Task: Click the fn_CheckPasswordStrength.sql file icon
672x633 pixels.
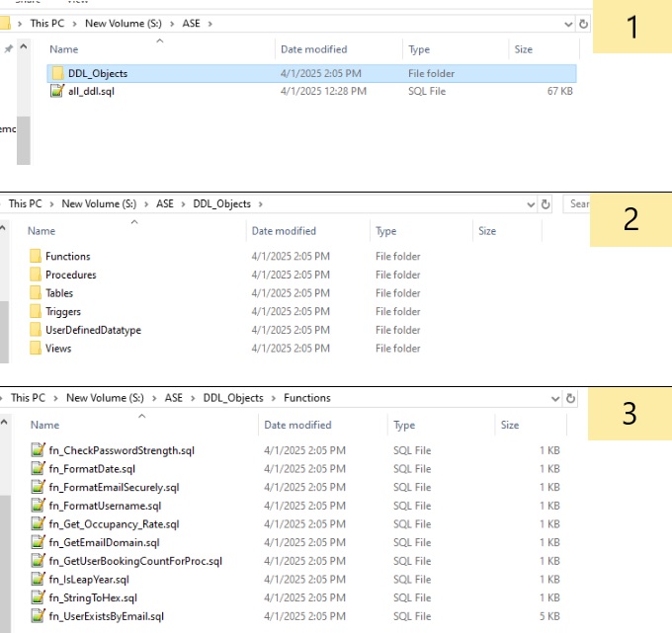Action: coord(39,450)
